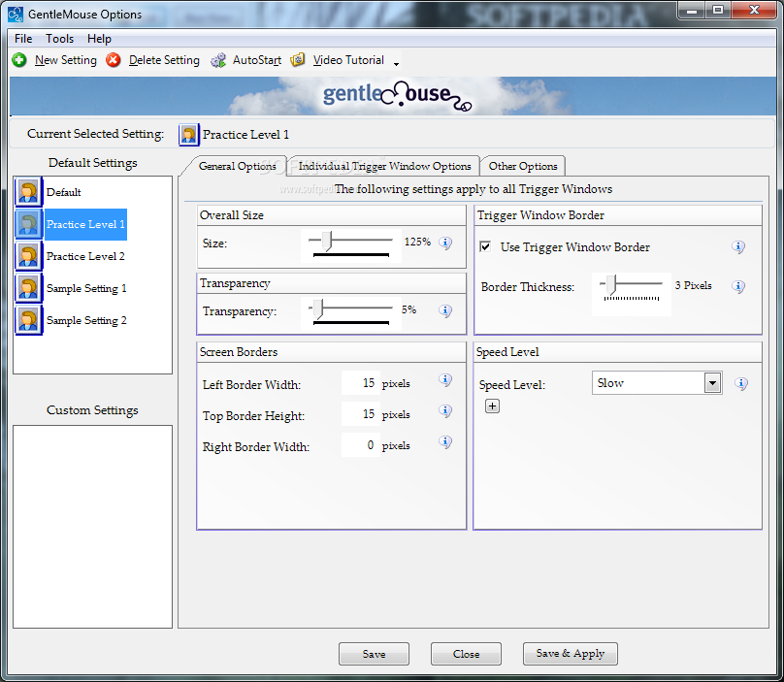Click the red Delete Setting icon
Image resolution: width=784 pixels, height=682 pixels.
pyautogui.click(x=114, y=60)
